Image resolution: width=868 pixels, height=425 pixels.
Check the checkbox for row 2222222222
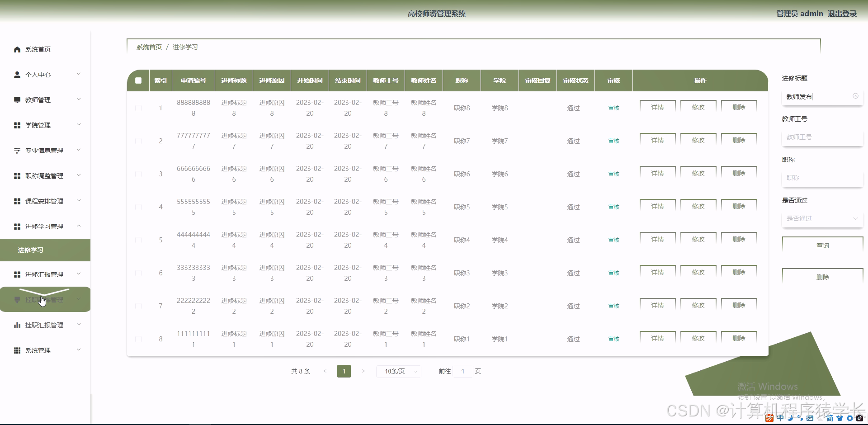pos(138,306)
